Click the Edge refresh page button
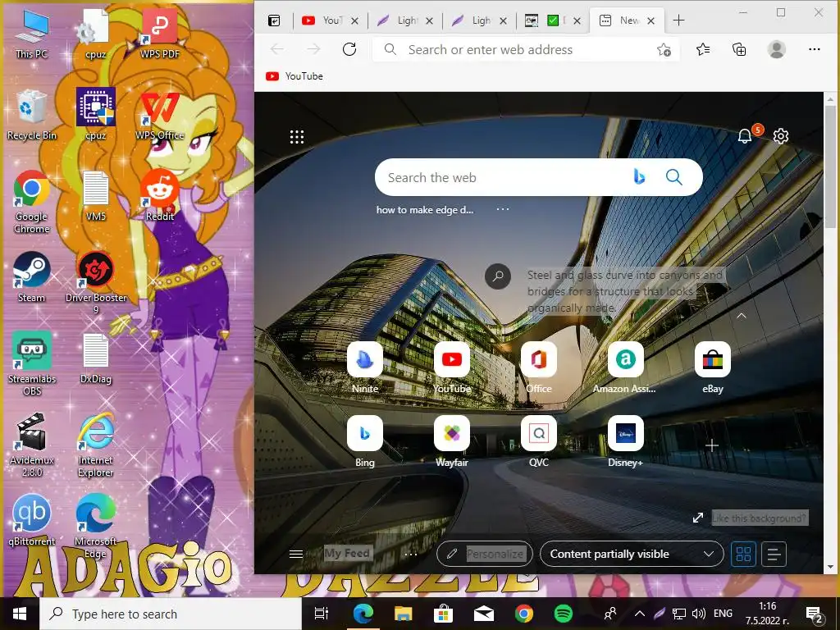The image size is (840, 630). [x=349, y=49]
